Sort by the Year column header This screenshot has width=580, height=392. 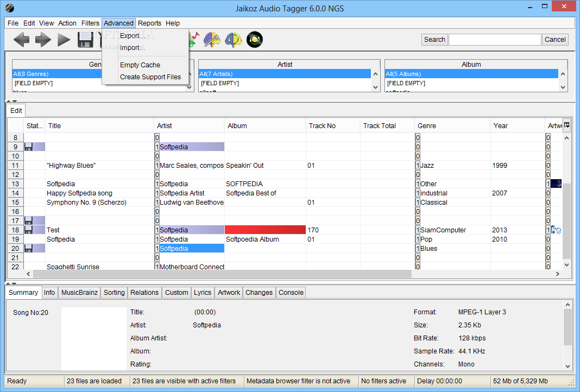point(517,126)
